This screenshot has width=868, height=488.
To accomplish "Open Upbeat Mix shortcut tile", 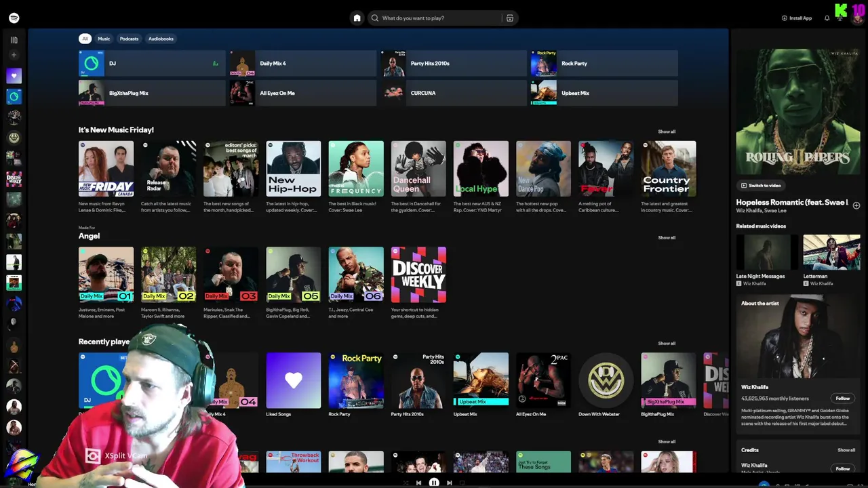I will point(604,93).
